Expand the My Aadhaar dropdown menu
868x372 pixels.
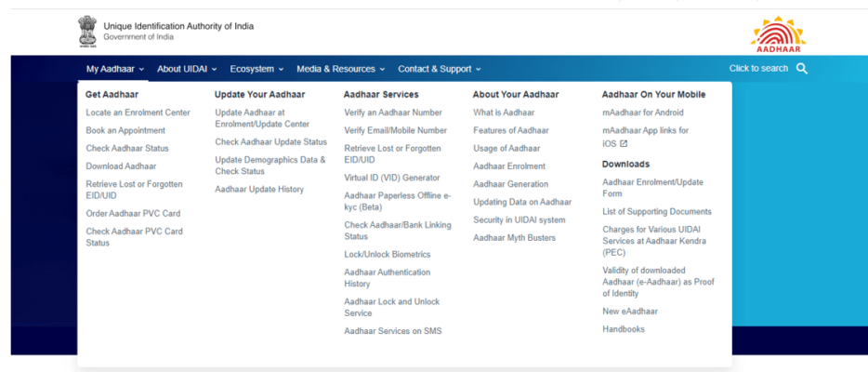[115, 69]
